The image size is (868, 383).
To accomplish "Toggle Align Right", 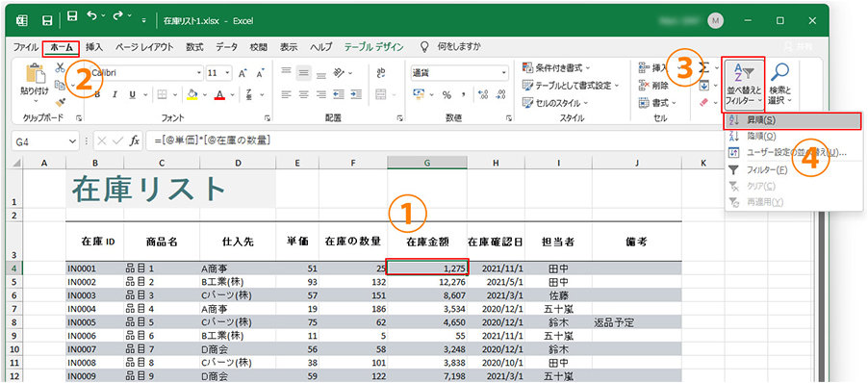I will (320, 94).
